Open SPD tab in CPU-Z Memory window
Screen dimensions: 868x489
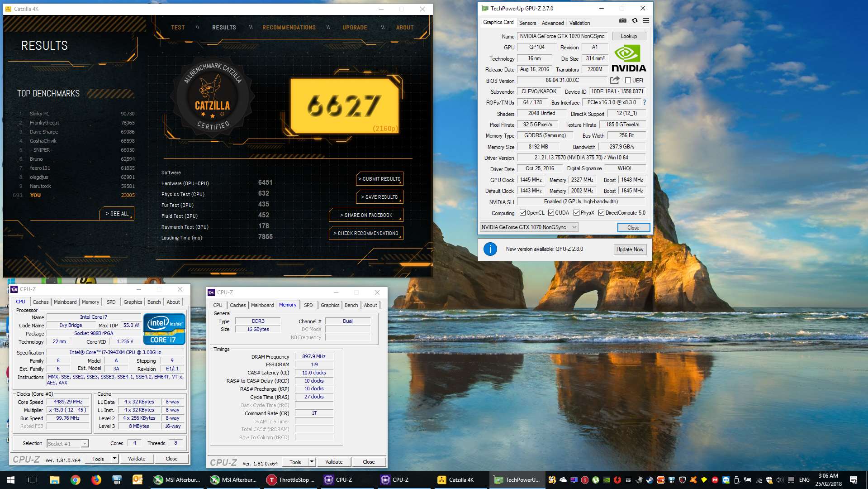pos(308,305)
